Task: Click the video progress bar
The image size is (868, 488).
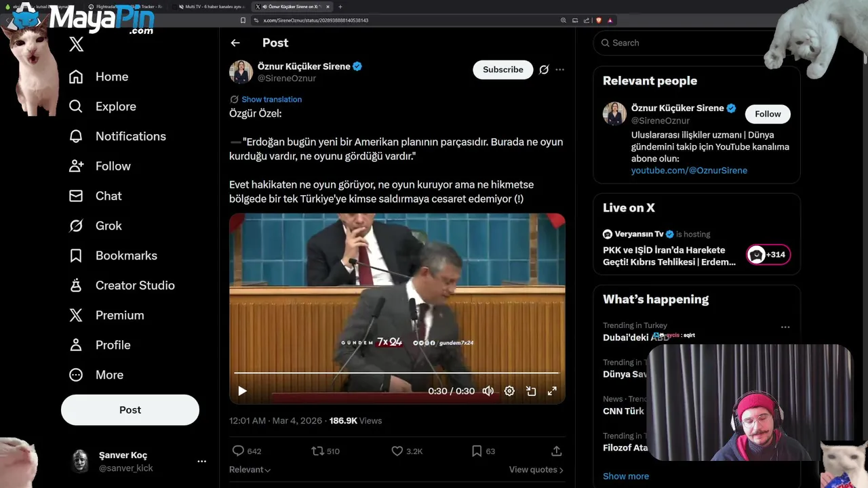Action: (397, 373)
